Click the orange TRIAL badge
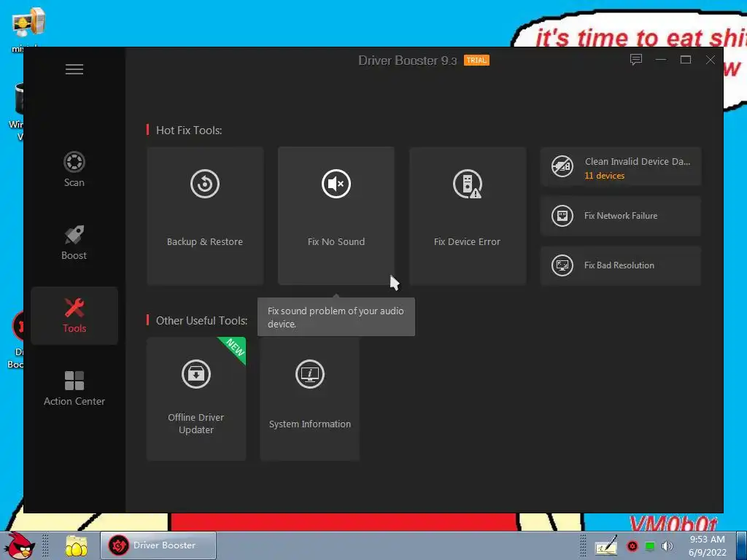This screenshot has width=747, height=560. coord(476,60)
